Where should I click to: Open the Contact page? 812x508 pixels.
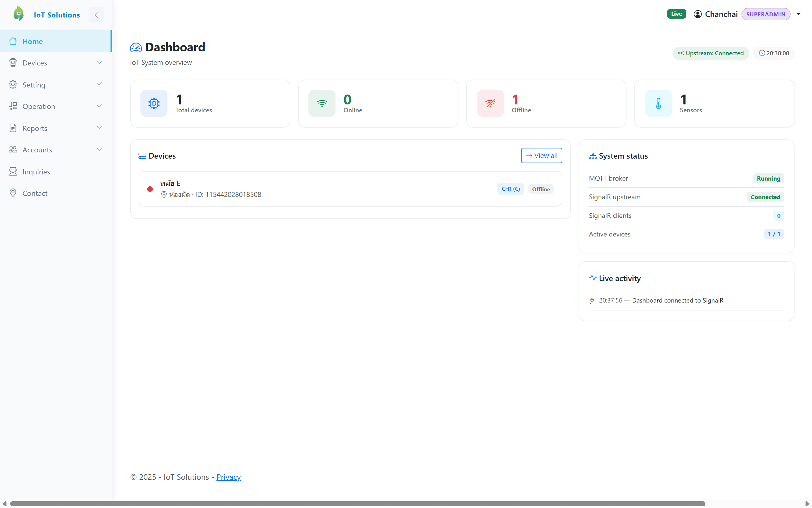coord(56,193)
